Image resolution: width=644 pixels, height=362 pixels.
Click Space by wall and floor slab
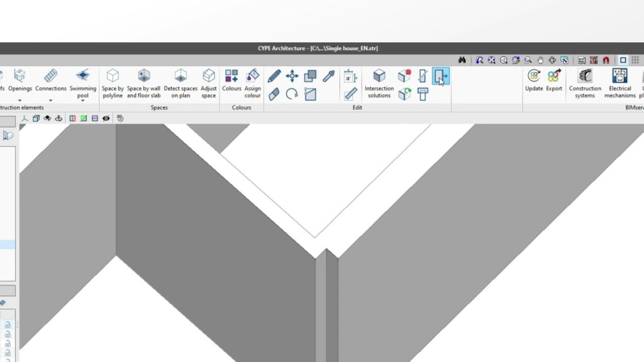click(x=143, y=83)
